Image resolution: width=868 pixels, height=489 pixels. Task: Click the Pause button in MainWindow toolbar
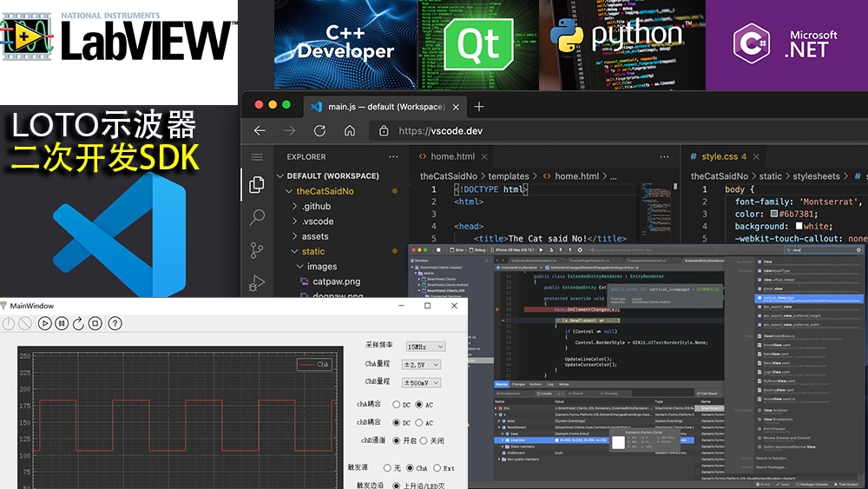[62, 323]
